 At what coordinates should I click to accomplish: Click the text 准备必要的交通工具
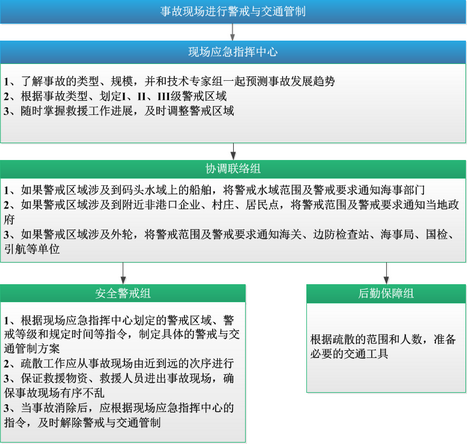click(x=383, y=347)
